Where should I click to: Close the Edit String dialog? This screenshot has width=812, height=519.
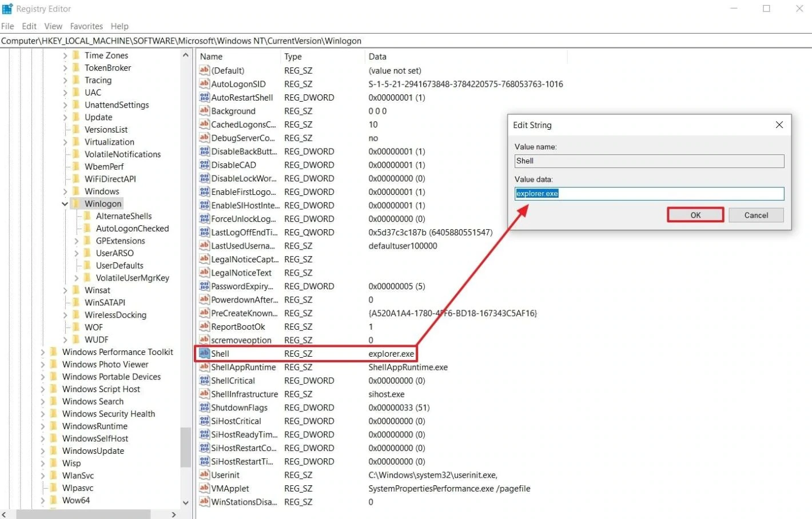point(779,125)
